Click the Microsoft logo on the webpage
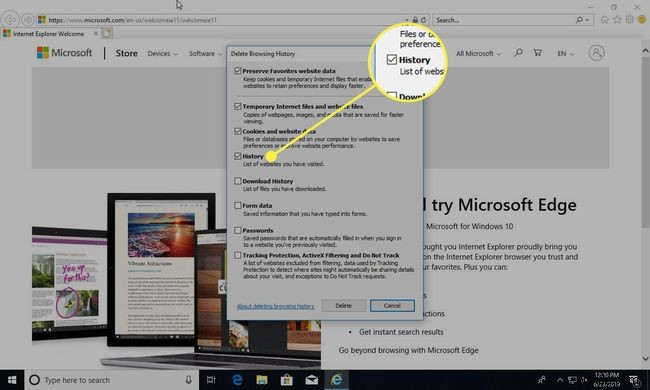 64,53
